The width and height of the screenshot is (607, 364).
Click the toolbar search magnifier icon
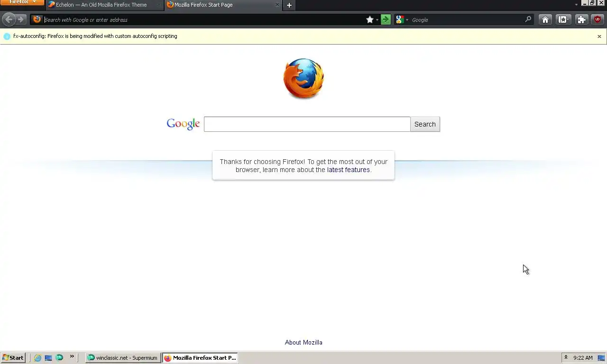tap(528, 19)
